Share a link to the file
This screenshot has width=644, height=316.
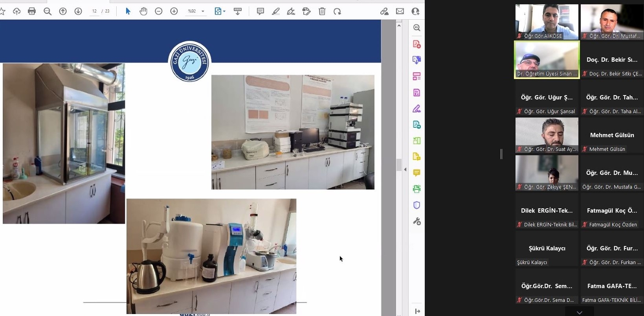(x=384, y=11)
